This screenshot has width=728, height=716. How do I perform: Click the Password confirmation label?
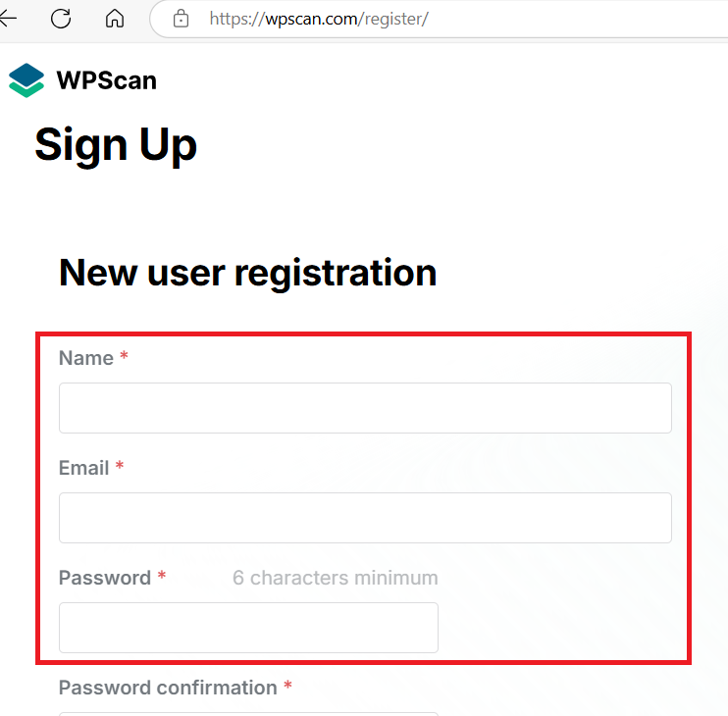pos(167,688)
